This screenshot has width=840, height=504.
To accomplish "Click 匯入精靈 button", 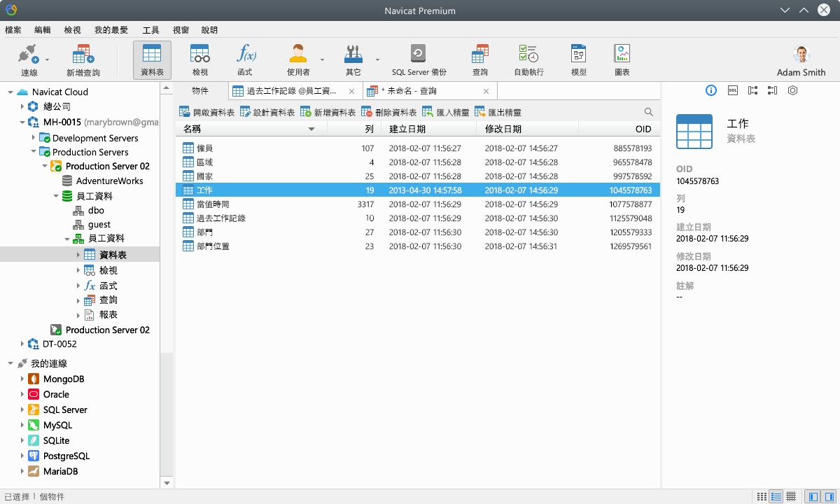I will (x=445, y=112).
